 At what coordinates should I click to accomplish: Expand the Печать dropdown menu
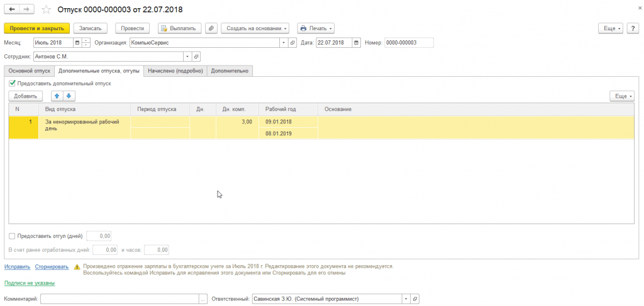(x=316, y=28)
